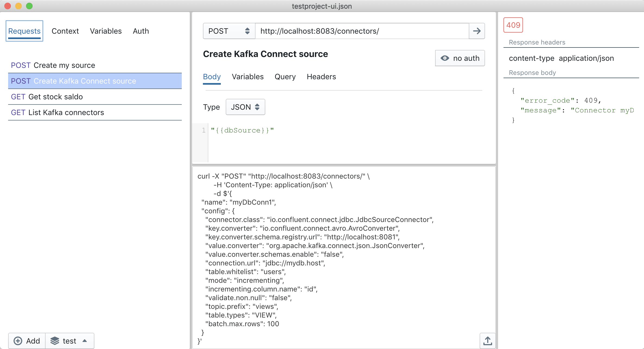Viewport: 644px width, 349px height.
Task: Select the Query request tab
Action: pyautogui.click(x=285, y=77)
